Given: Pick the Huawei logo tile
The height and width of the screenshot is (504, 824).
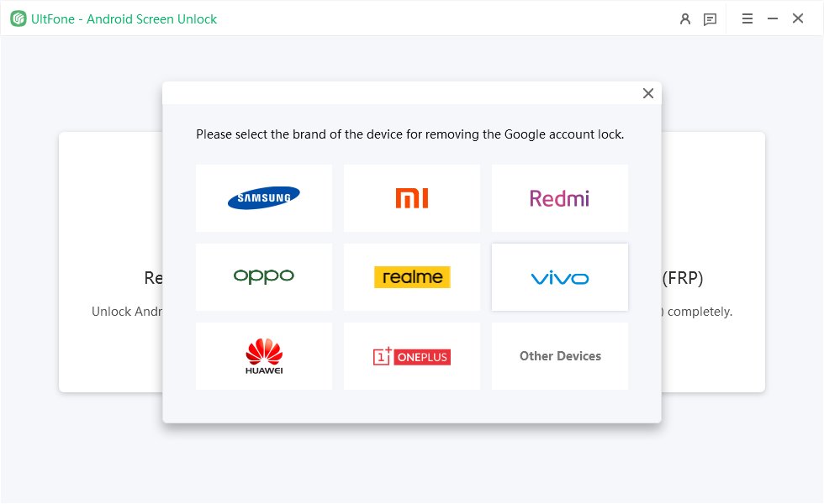Looking at the screenshot, I should (x=264, y=356).
